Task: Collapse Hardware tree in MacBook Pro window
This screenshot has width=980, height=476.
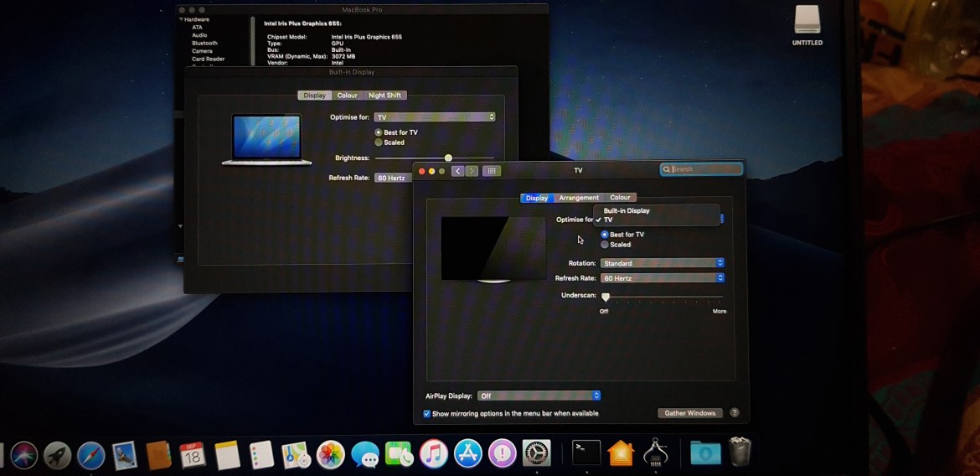Action: [181, 20]
